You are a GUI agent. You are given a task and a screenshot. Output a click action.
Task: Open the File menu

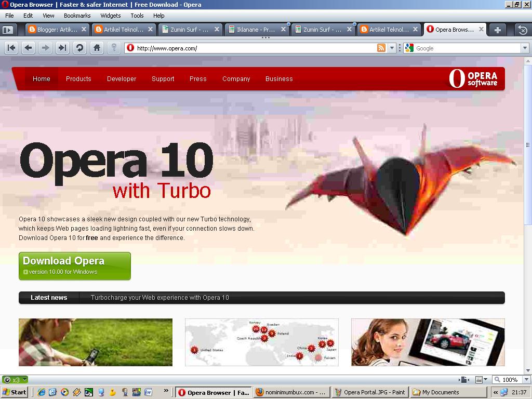point(9,16)
